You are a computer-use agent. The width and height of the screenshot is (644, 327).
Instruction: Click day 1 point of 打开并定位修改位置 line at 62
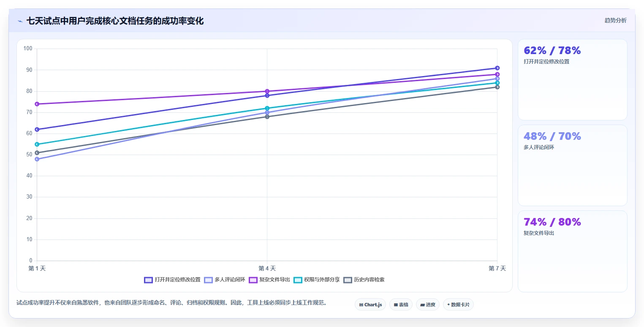pyautogui.click(x=37, y=129)
